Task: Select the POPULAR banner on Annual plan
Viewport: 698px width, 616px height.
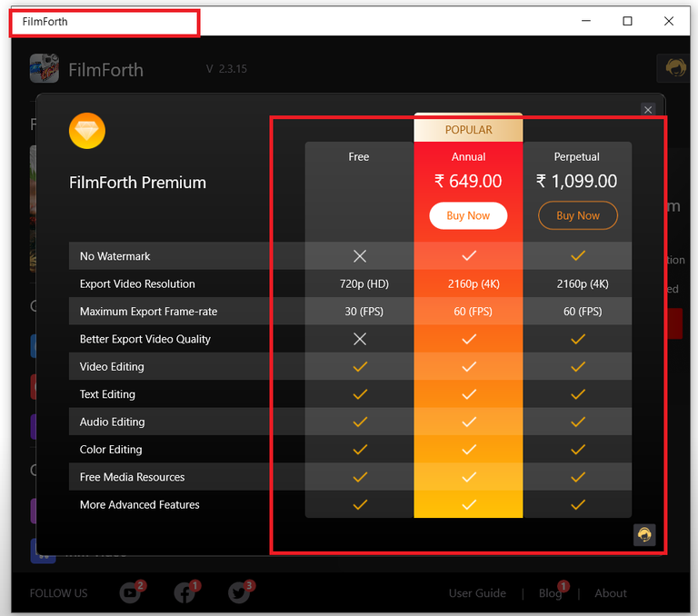Action: coord(468,130)
